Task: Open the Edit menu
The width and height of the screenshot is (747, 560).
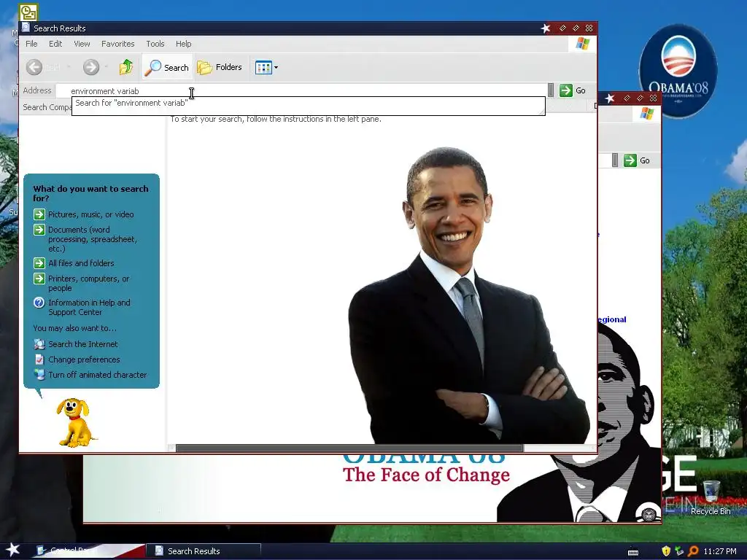Action: pos(55,44)
